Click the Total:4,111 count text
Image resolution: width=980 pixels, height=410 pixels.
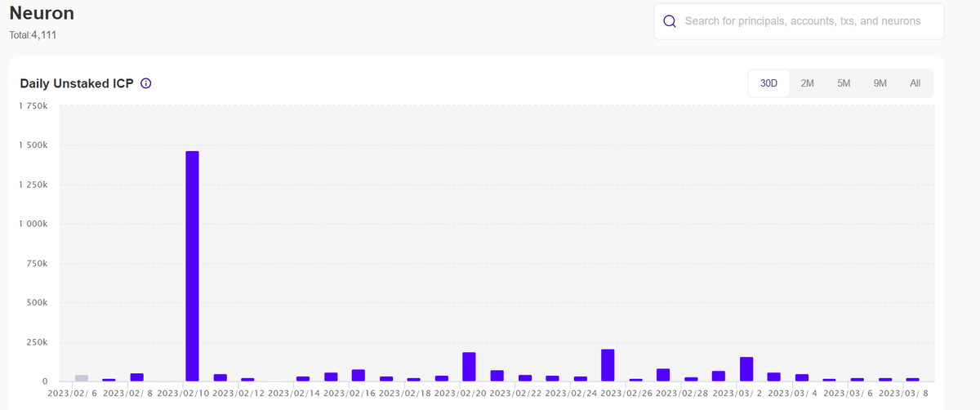33,35
